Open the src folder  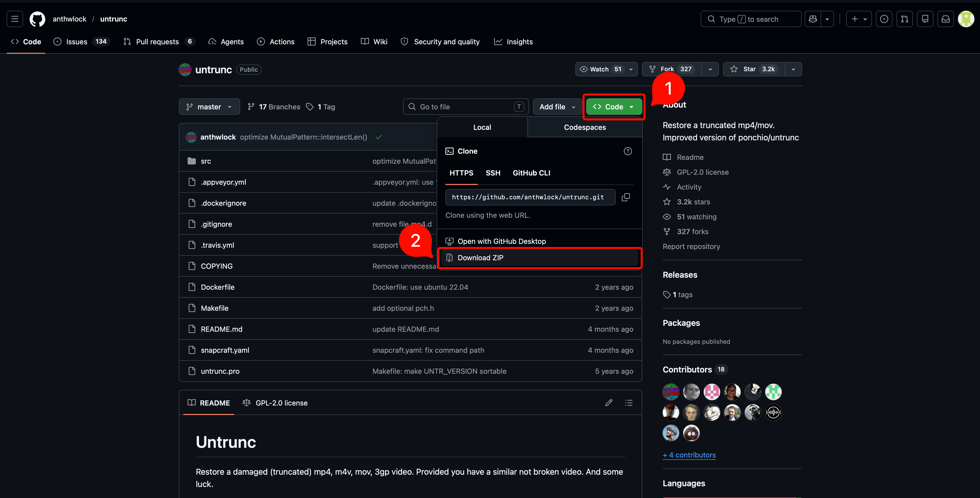tap(206, 161)
